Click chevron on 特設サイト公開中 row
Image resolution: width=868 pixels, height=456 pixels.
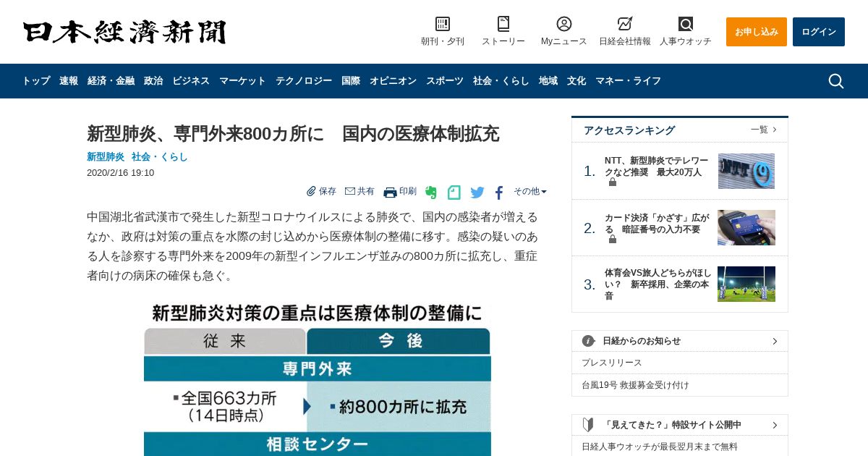775,425
